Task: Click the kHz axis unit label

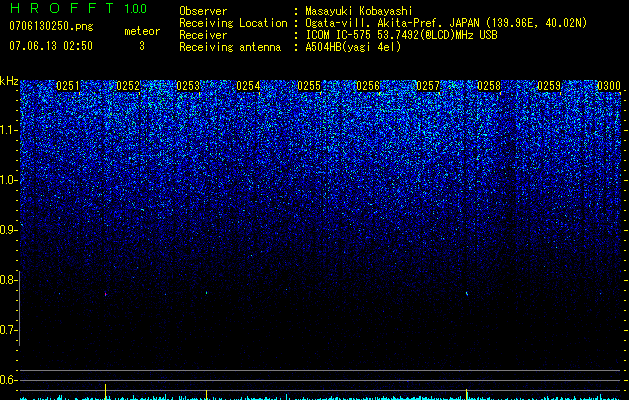Action: tap(9, 81)
